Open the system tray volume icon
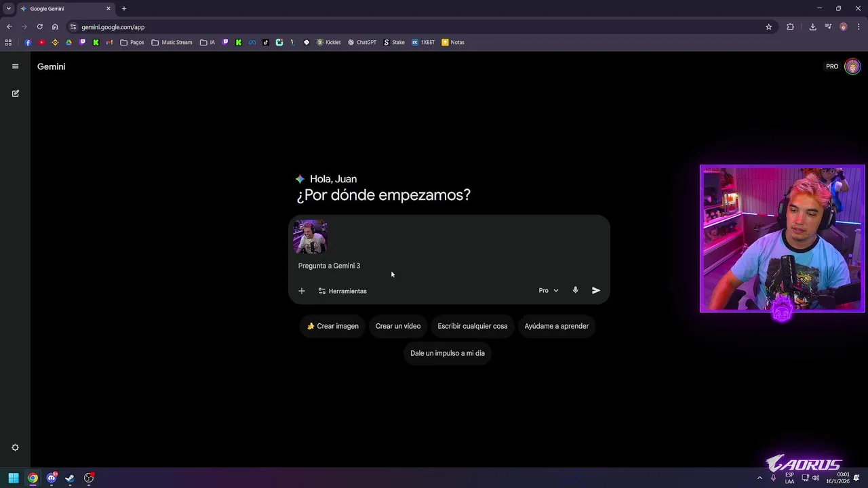The width and height of the screenshot is (868, 488). [815, 478]
